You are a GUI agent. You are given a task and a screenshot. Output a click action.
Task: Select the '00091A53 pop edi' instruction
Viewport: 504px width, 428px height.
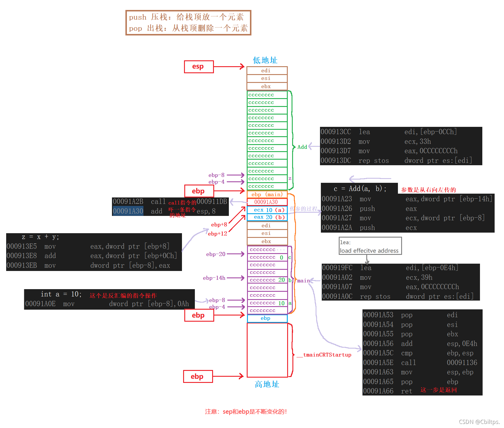click(411, 315)
